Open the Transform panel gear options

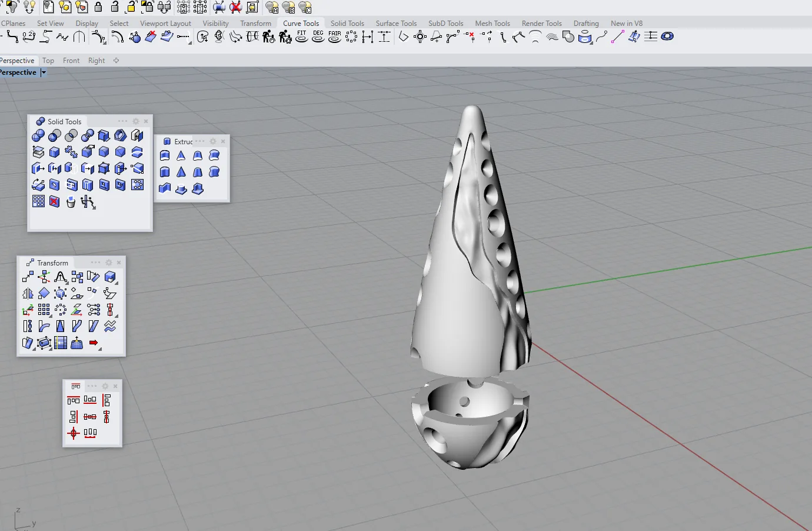pyautogui.click(x=109, y=263)
